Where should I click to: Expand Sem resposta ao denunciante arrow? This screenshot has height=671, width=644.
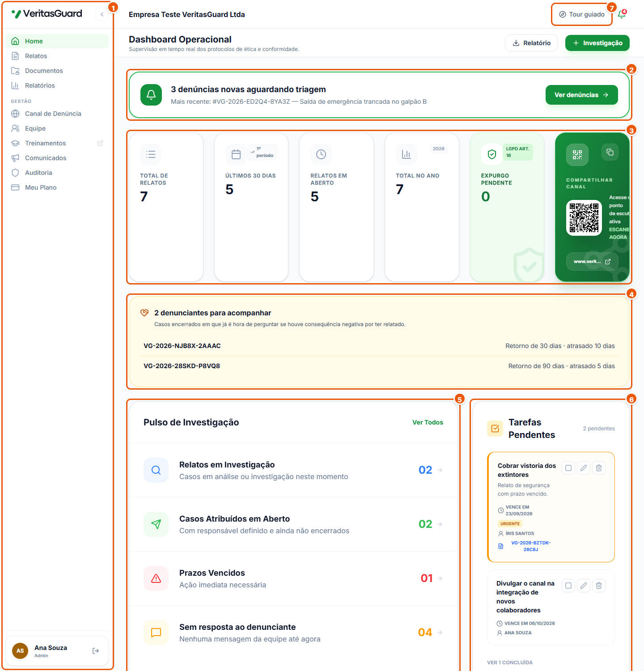pyautogui.click(x=440, y=633)
